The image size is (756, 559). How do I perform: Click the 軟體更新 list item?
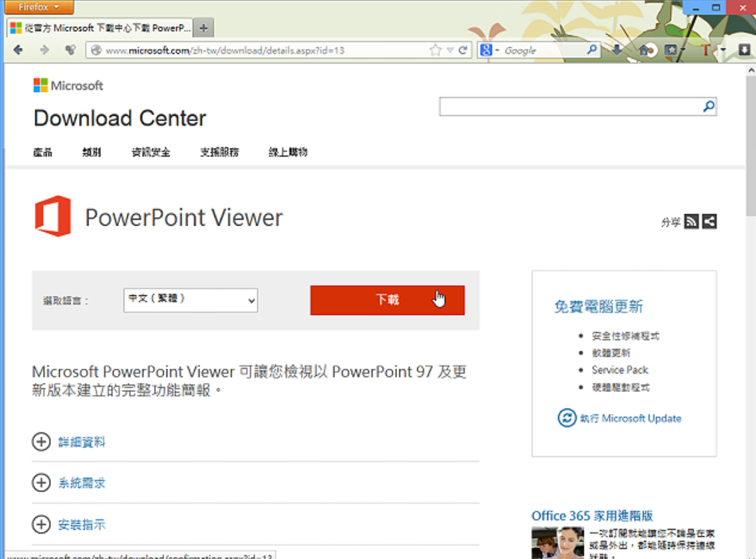[611, 353]
